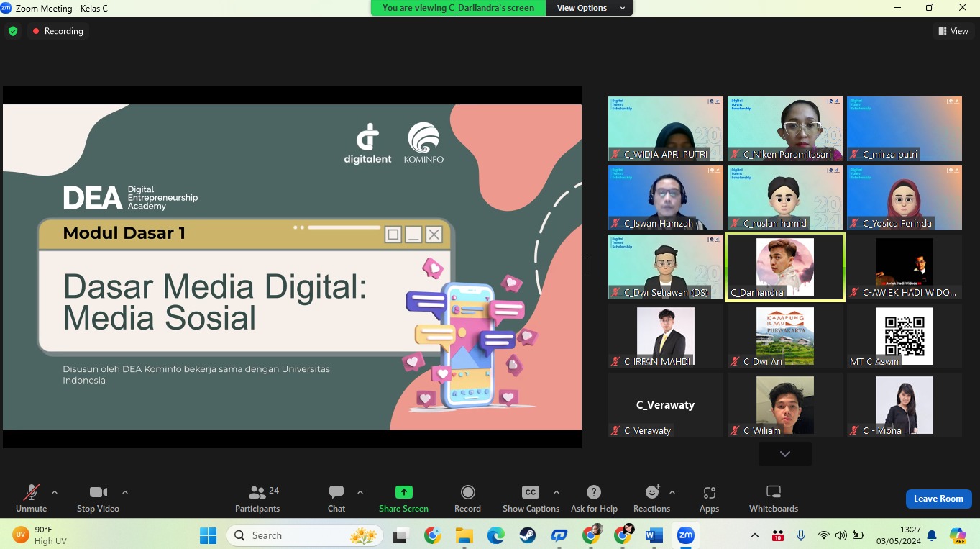Open the View Options dropdown

coord(588,8)
